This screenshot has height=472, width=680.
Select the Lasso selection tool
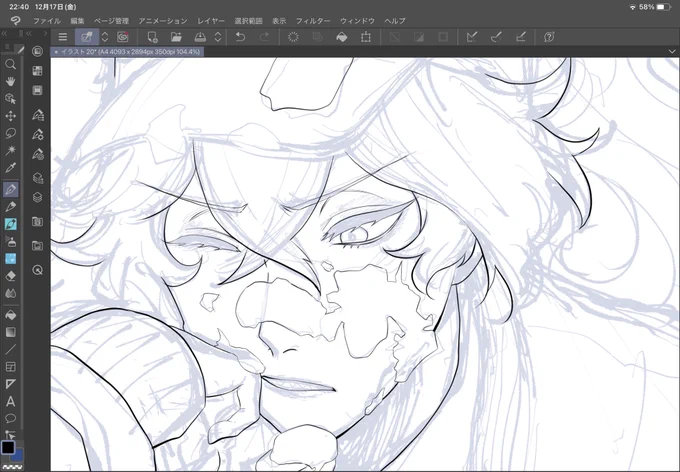10,133
